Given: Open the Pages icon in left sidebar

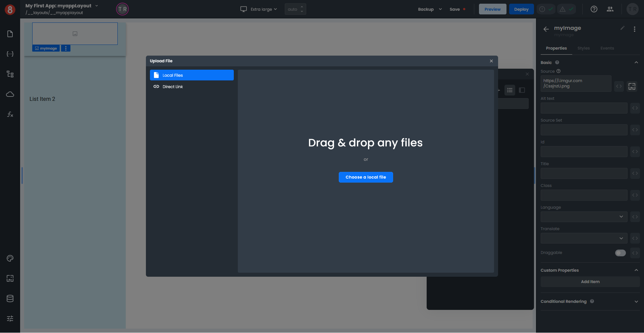Looking at the screenshot, I should (x=10, y=34).
